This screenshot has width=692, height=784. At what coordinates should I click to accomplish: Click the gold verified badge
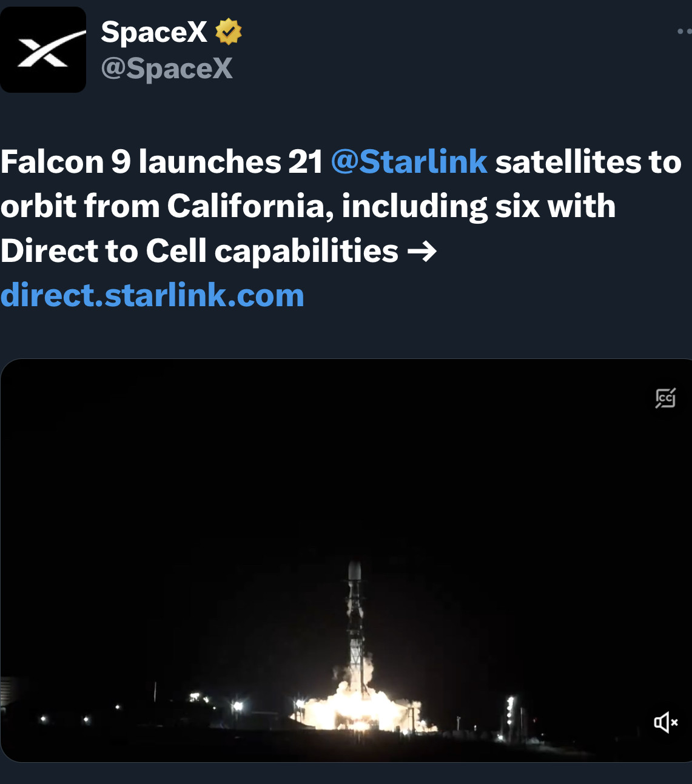point(228,32)
